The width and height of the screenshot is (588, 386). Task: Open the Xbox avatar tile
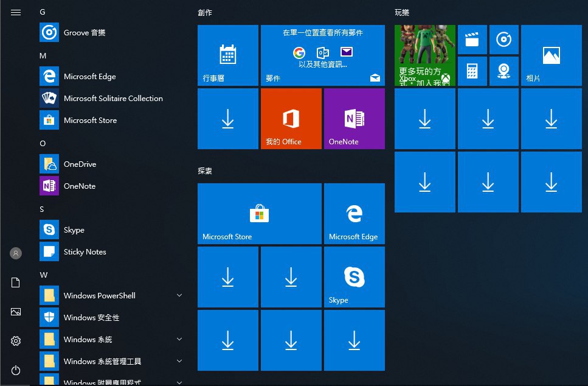pos(425,55)
